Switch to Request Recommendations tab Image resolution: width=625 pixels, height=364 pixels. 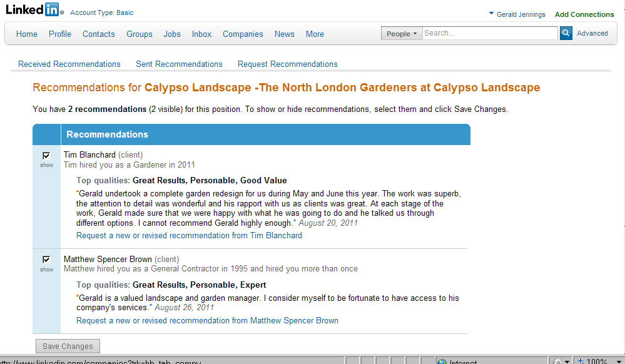tap(287, 64)
